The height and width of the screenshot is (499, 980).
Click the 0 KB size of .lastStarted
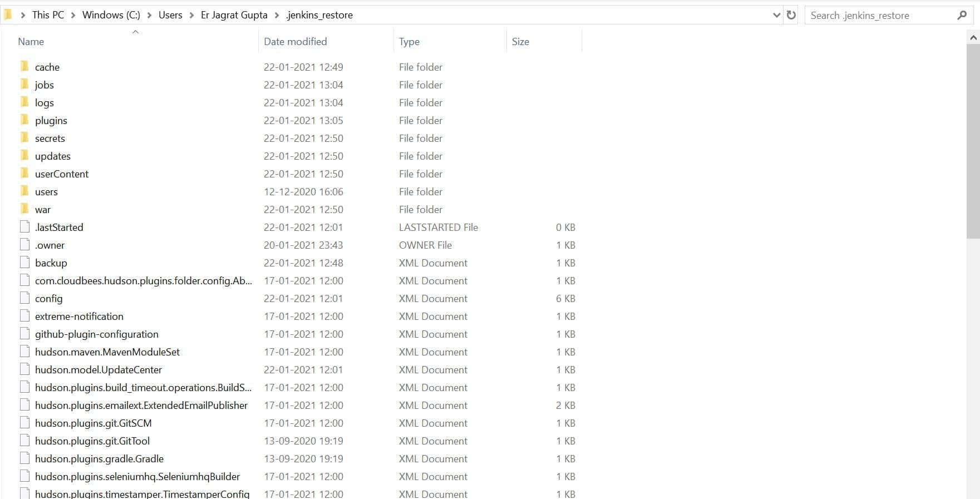(x=565, y=227)
